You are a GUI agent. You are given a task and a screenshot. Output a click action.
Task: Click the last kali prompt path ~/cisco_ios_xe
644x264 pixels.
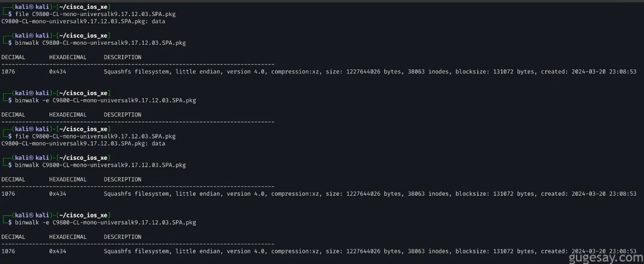coord(83,215)
